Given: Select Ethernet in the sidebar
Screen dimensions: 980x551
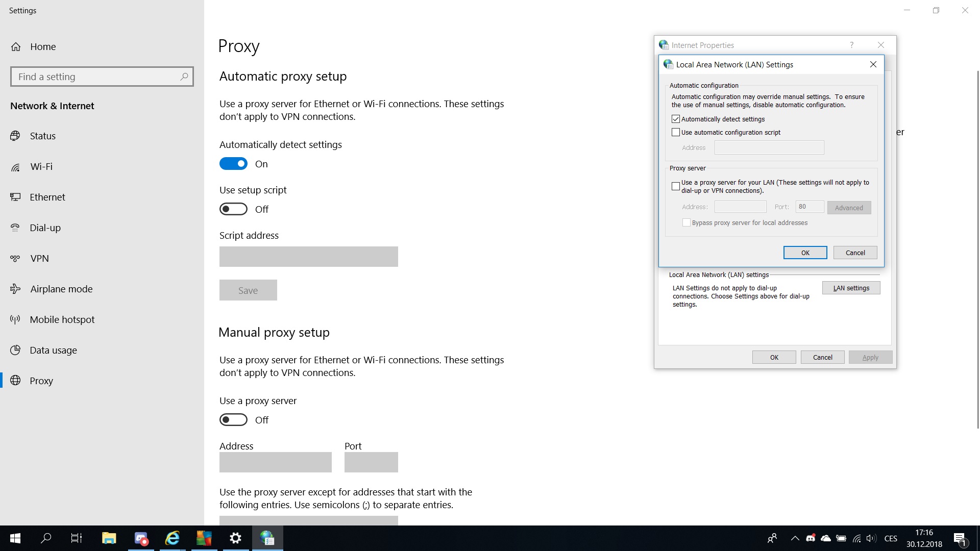Looking at the screenshot, I should coord(38,197).
